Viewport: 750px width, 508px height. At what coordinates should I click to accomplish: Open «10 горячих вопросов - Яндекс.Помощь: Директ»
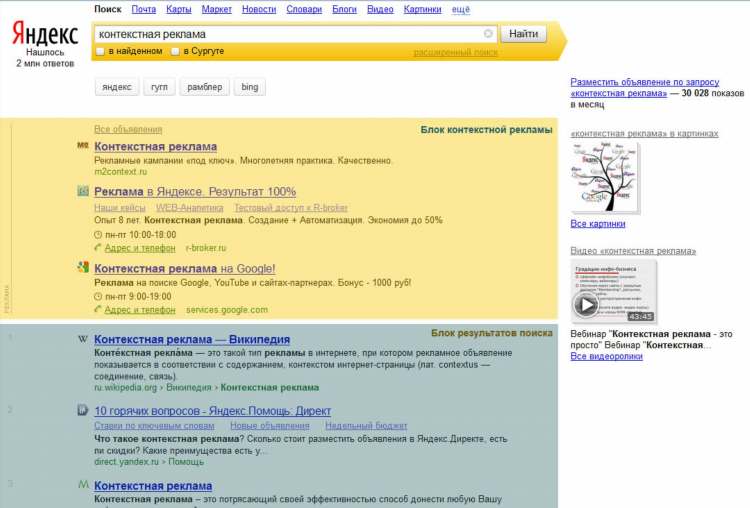[212, 411]
